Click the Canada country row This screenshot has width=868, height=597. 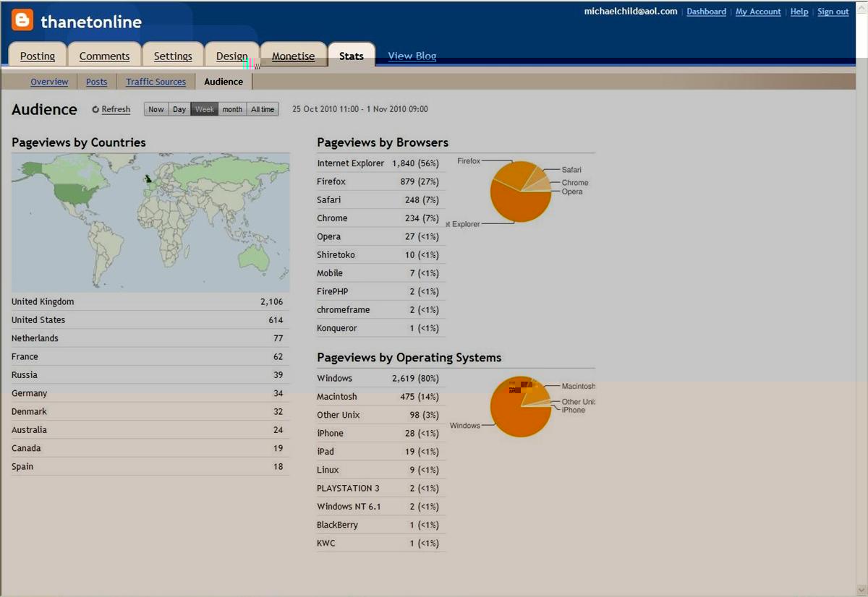tap(150, 448)
